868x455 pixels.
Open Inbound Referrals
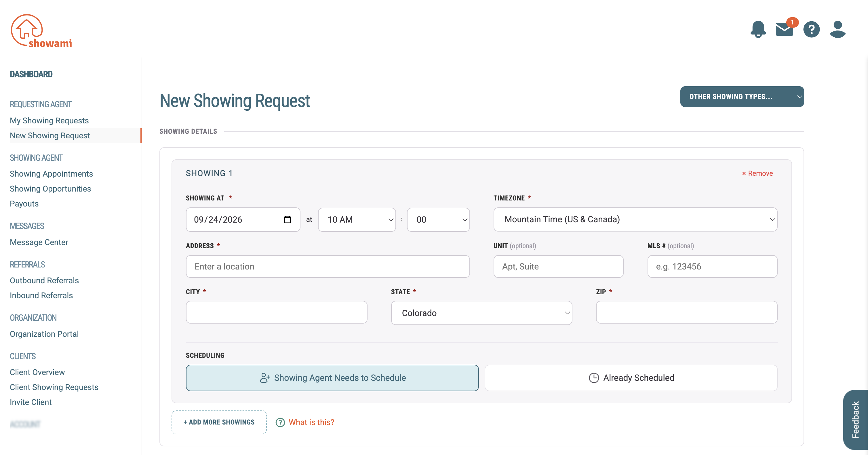point(41,296)
